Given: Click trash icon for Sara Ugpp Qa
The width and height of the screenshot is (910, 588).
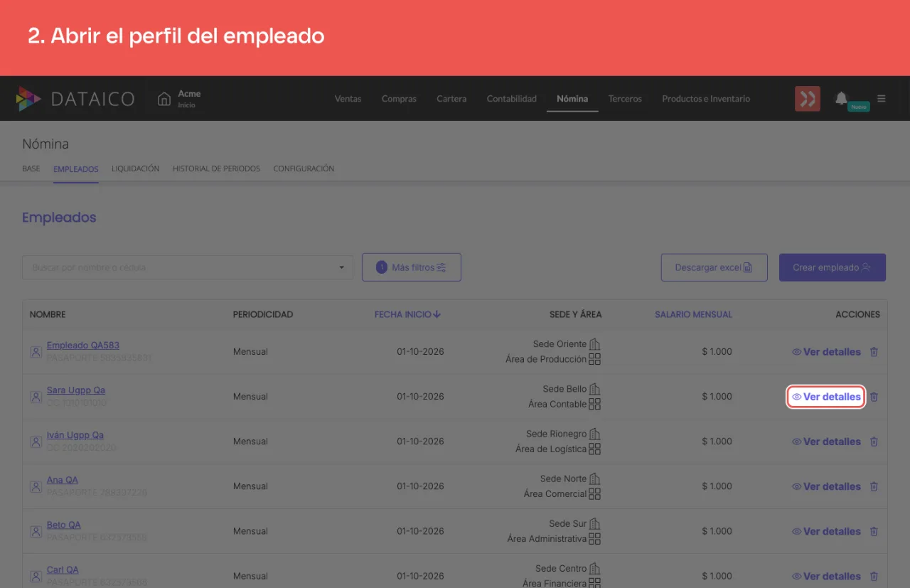Looking at the screenshot, I should [874, 397].
